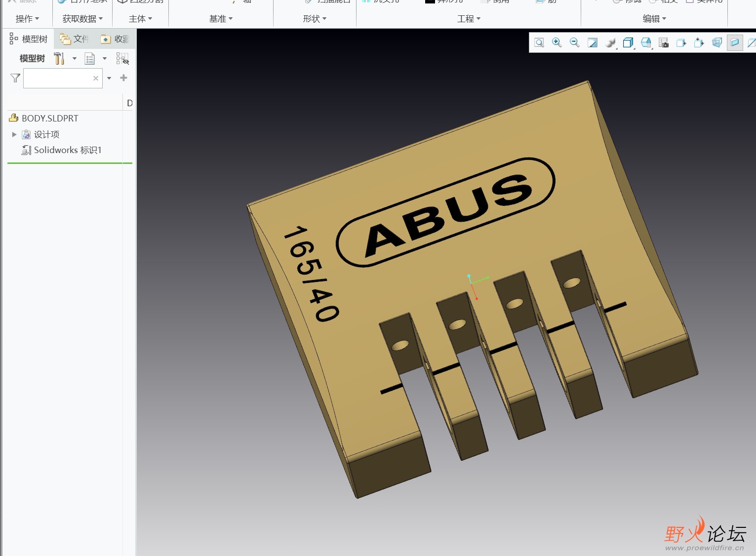
Task: Open the Display Style cube icon
Action: [628, 43]
